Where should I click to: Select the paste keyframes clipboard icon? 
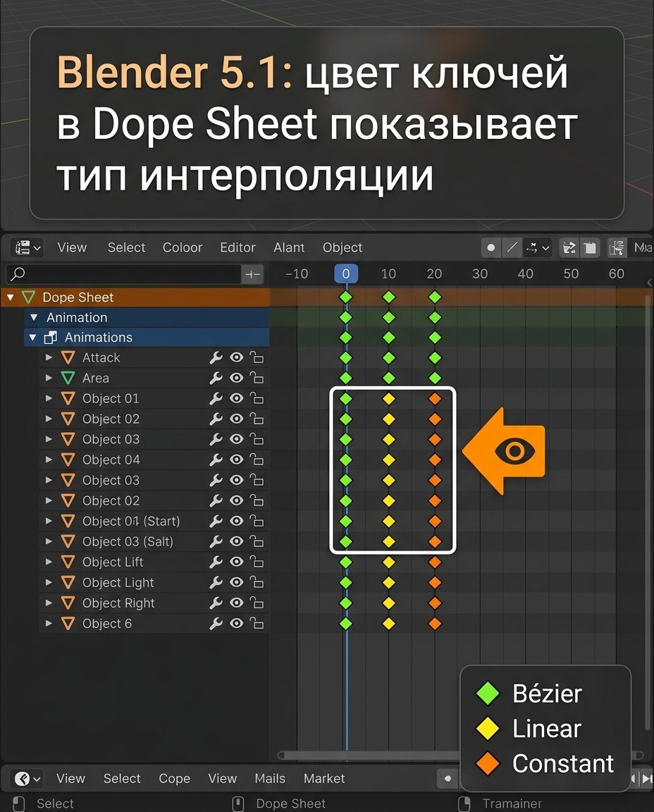(590, 247)
